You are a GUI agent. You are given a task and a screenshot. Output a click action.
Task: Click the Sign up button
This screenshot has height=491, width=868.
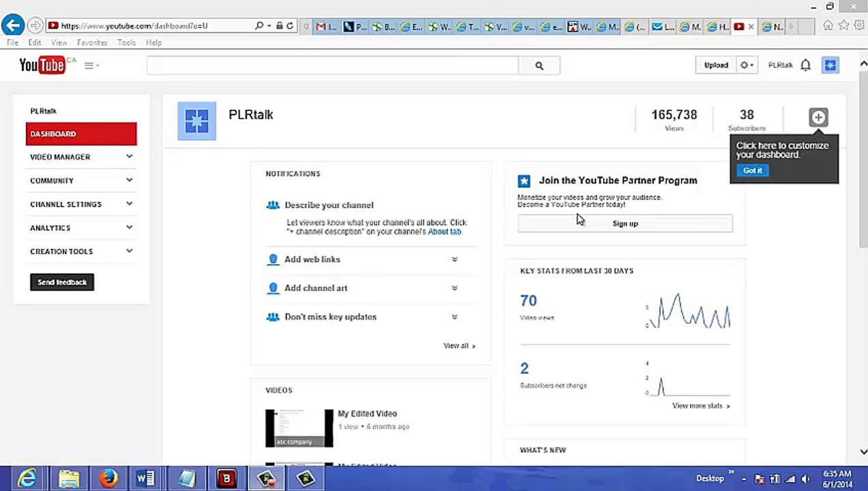(625, 224)
